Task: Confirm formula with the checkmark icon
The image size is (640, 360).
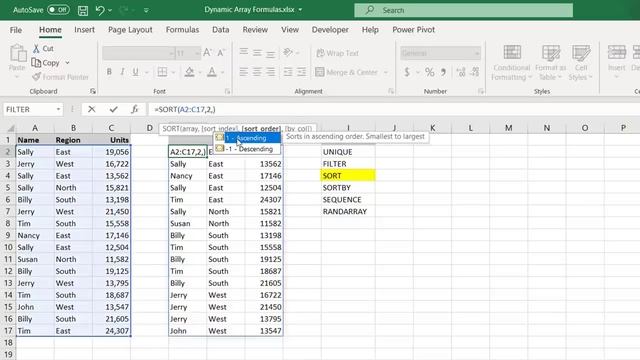Action: [x=113, y=109]
